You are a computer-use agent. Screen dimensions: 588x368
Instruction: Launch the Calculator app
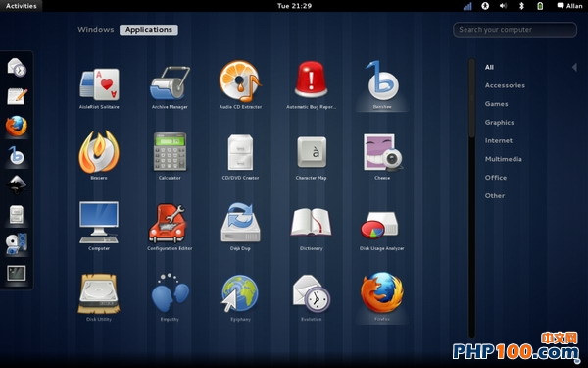point(170,155)
